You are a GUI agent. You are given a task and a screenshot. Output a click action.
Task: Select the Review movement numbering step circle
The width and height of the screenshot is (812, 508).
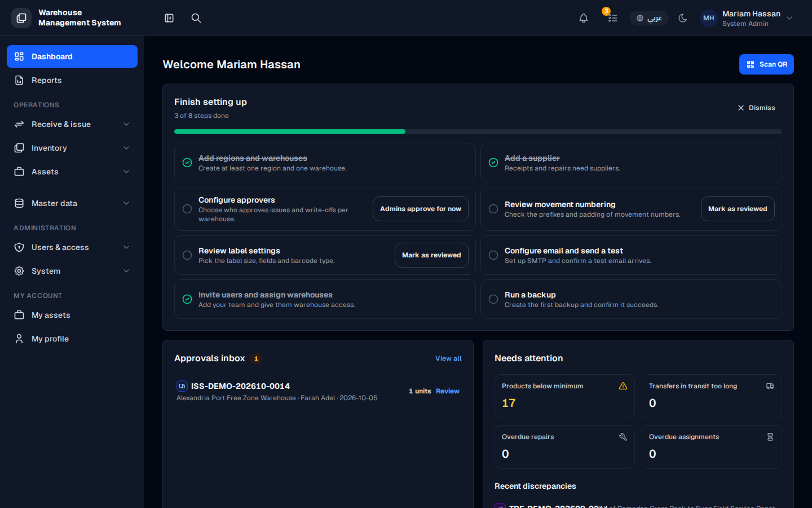(493, 209)
